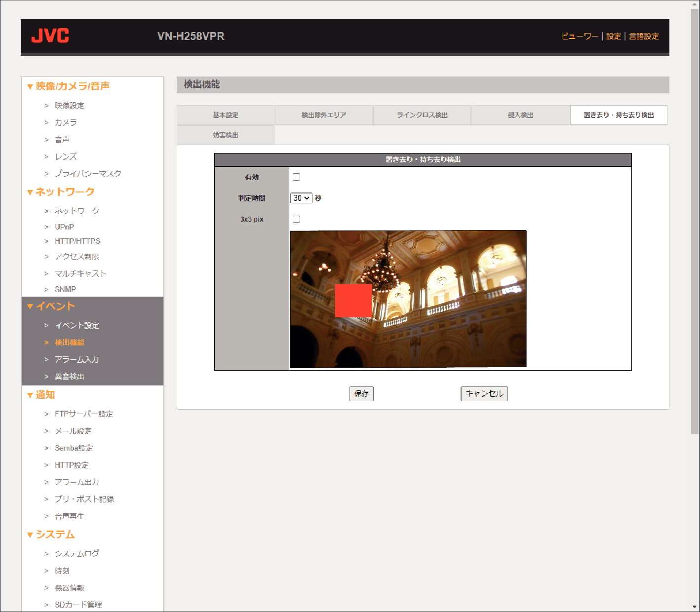
Task: Open the 妨害検出 tab
Action: (226, 135)
